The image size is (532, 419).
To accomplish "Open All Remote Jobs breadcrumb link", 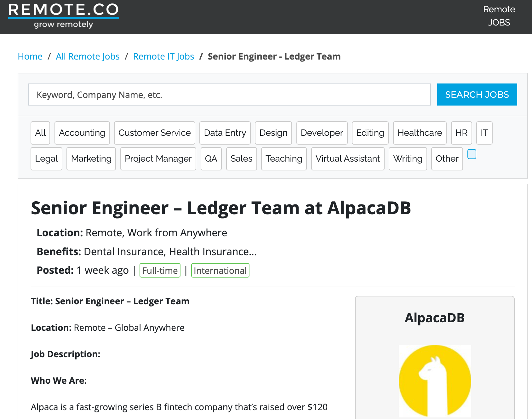I will coord(88,56).
